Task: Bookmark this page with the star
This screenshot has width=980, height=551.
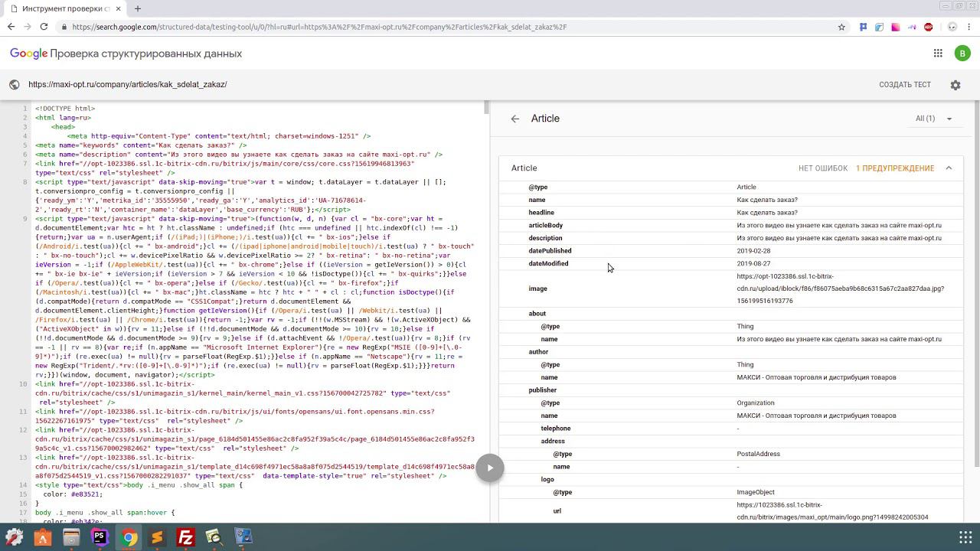Action: coord(841,27)
